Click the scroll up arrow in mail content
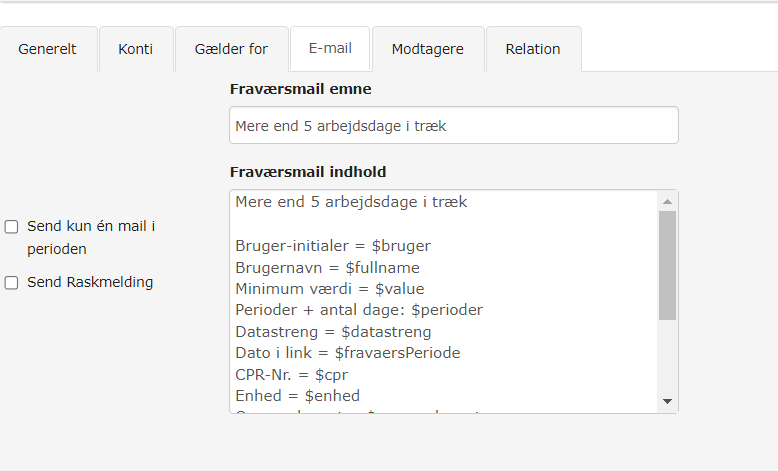778x471 pixels. tap(667, 201)
